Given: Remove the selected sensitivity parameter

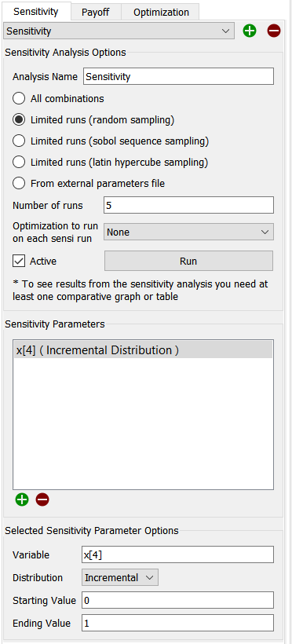Looking at the screenshot, I should tap(42, 499).
